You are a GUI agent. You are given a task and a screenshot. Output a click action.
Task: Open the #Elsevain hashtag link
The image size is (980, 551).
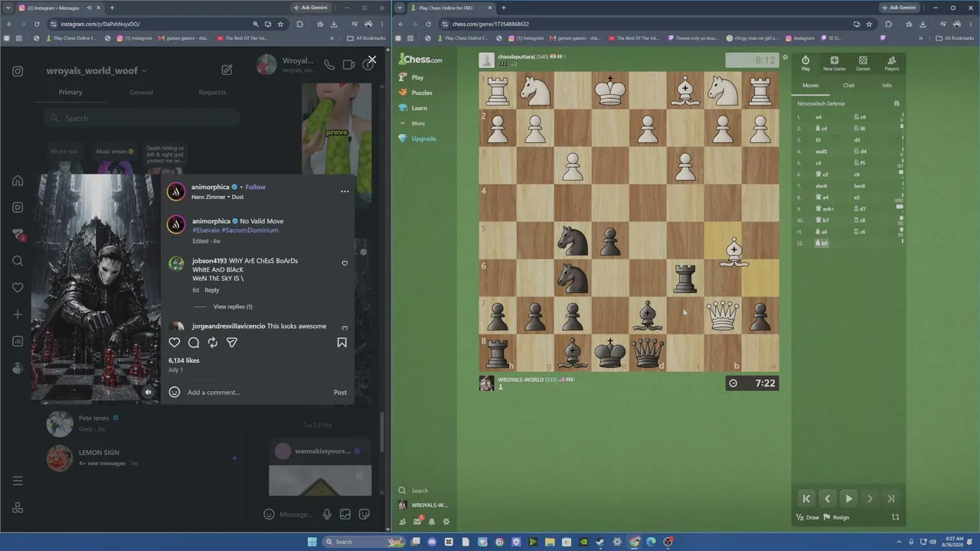pyautogui.click(x=205, y=230)
